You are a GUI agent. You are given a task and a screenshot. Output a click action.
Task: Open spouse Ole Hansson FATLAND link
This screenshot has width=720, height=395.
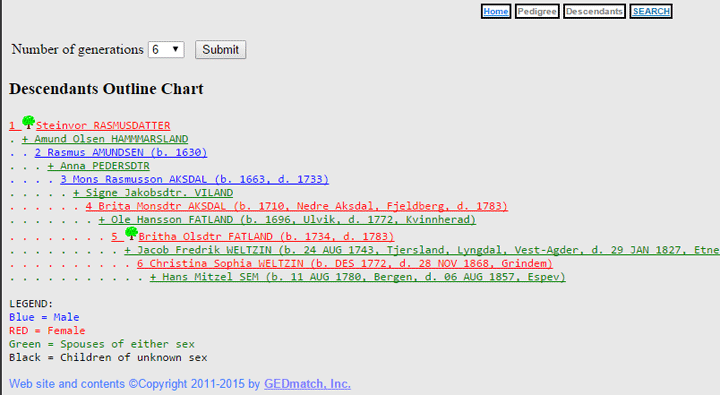click(287, 219)
